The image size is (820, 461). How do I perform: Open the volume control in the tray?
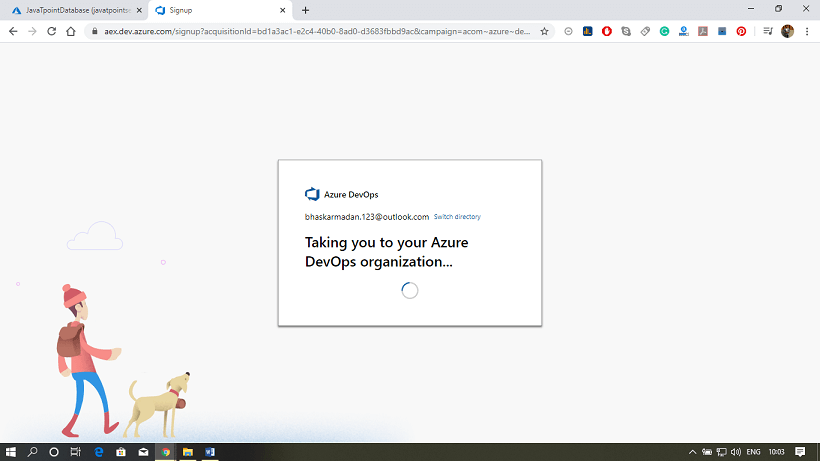(736, 452)
